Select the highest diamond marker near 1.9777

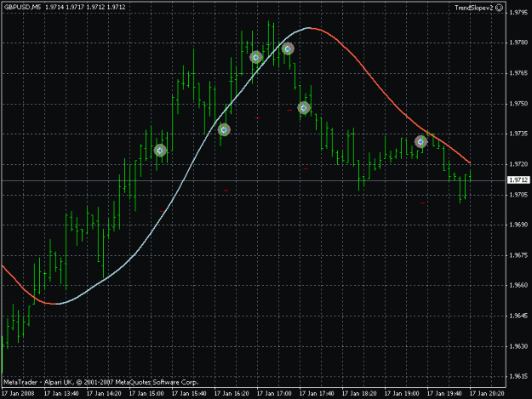pyautogui.click(x=288, y=48)
